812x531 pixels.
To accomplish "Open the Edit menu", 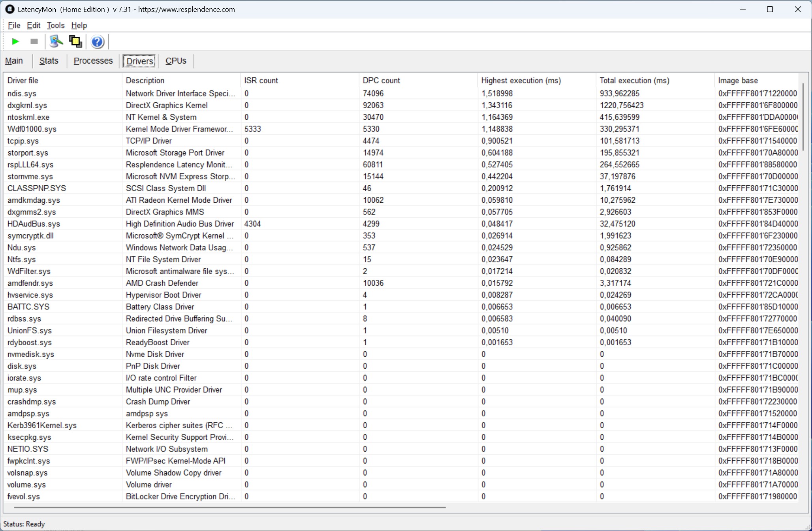I will pyautogui.click(x=34, y=25).
